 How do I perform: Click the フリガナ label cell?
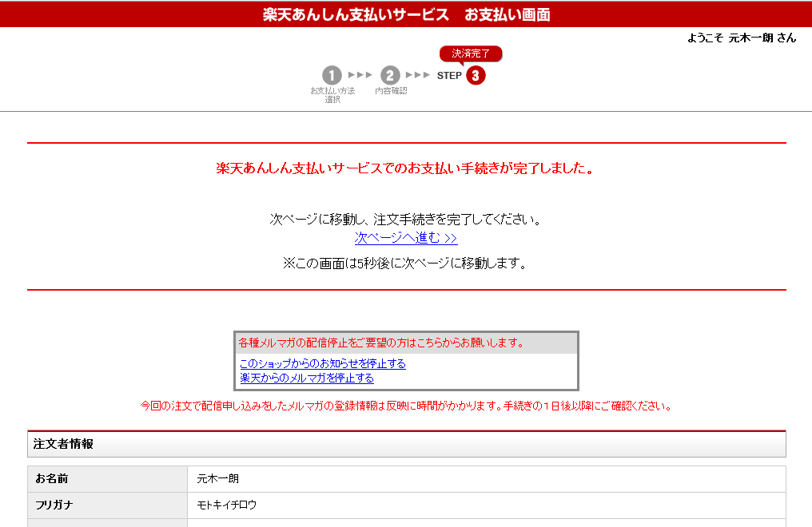tap(108, 505)
